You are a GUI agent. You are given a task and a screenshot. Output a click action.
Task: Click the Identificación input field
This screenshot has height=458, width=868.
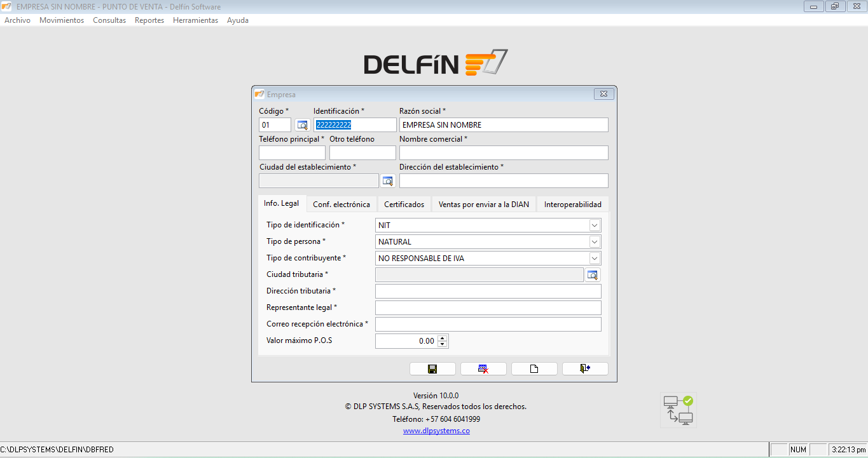pos(355,125)
